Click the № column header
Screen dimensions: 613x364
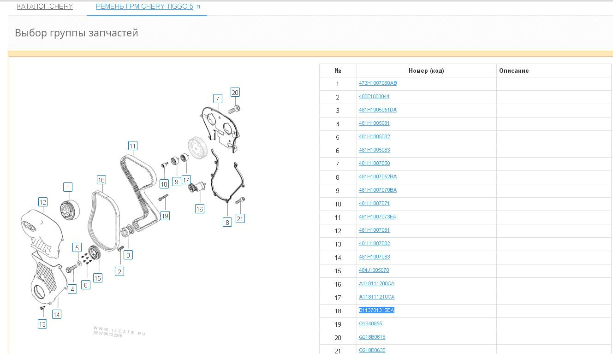point(338,70)
